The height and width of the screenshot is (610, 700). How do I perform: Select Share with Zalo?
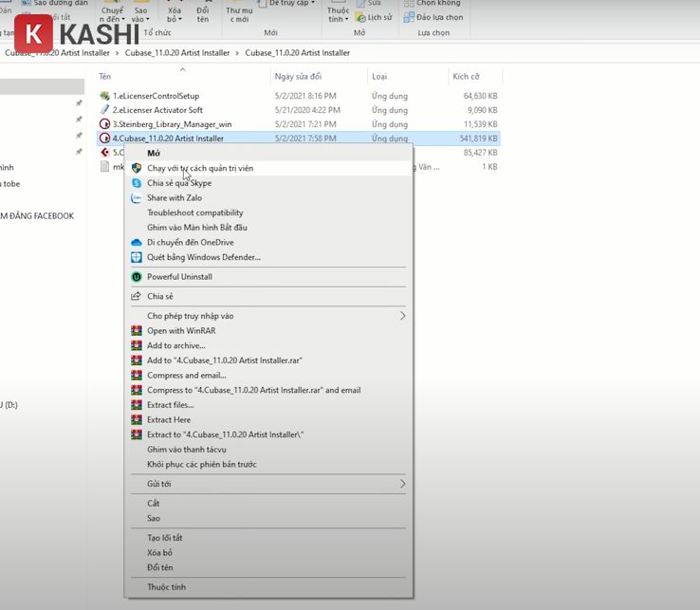pyautogui.click(x=269, y=198)
